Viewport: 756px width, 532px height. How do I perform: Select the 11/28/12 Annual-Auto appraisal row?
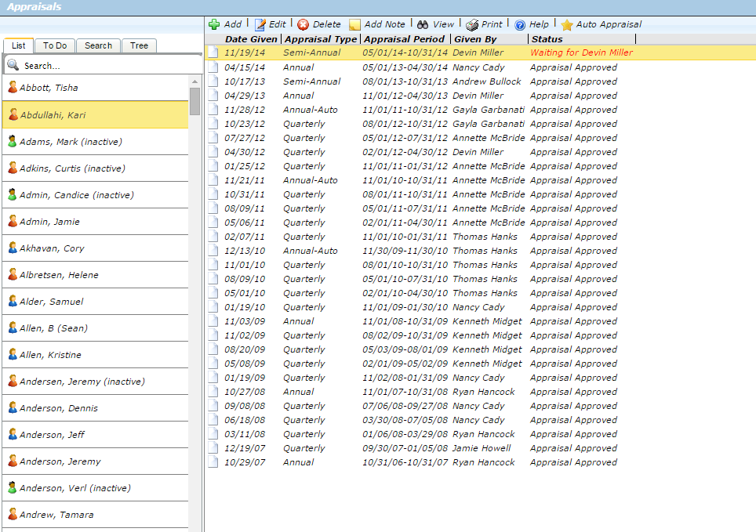point(416,110)
